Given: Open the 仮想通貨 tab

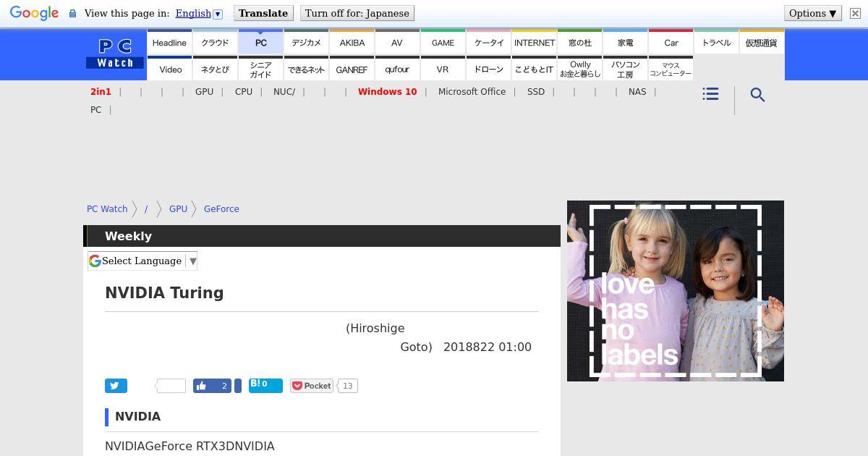Looking at the screenshot, I should pos(762,42).
